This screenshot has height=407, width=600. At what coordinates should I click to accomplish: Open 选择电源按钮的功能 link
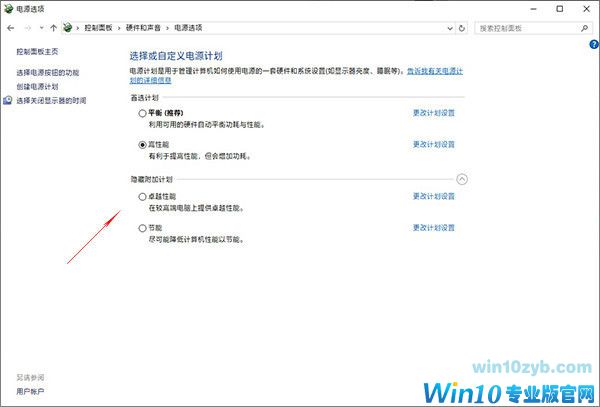click(x=47, y=73)
